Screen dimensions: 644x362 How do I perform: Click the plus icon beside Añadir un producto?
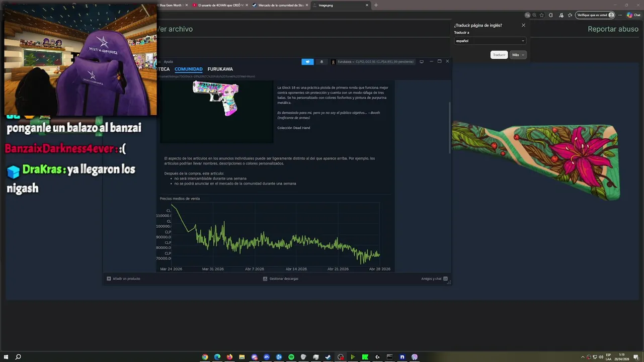click(x=109, y=279)
